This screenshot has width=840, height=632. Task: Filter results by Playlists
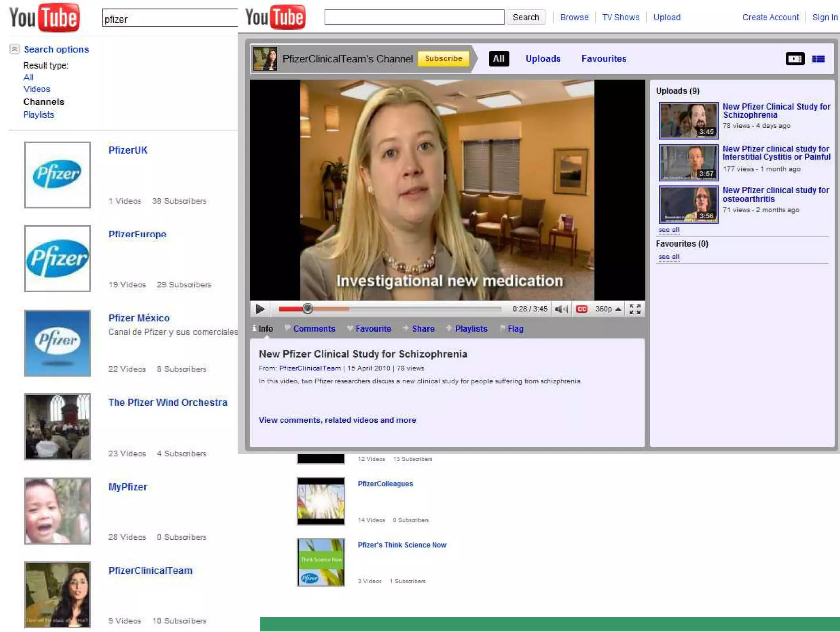click(x=39, y=114)
